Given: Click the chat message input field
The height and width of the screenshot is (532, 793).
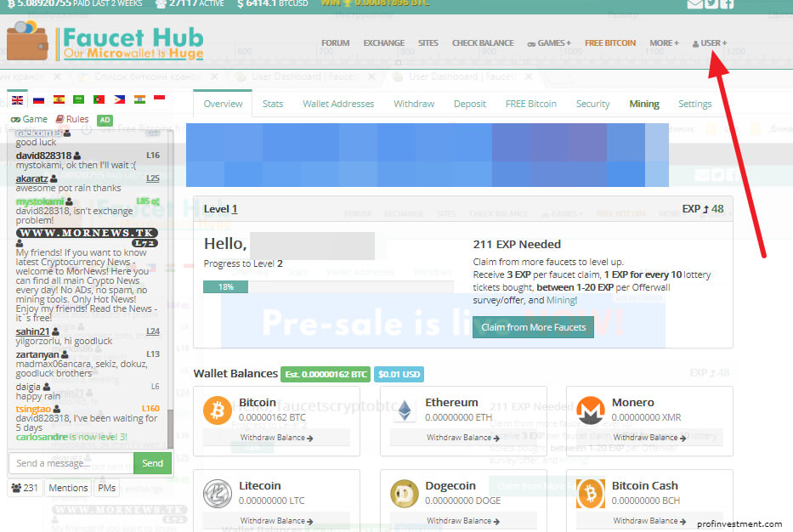Looking at the screenshot, I should click(71, 463).
